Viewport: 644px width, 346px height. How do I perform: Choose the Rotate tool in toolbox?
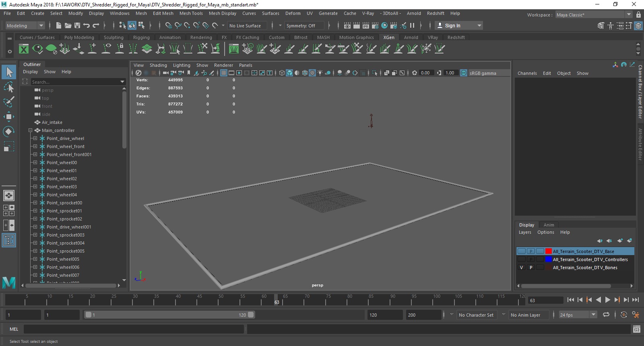[x=9, y=132]
